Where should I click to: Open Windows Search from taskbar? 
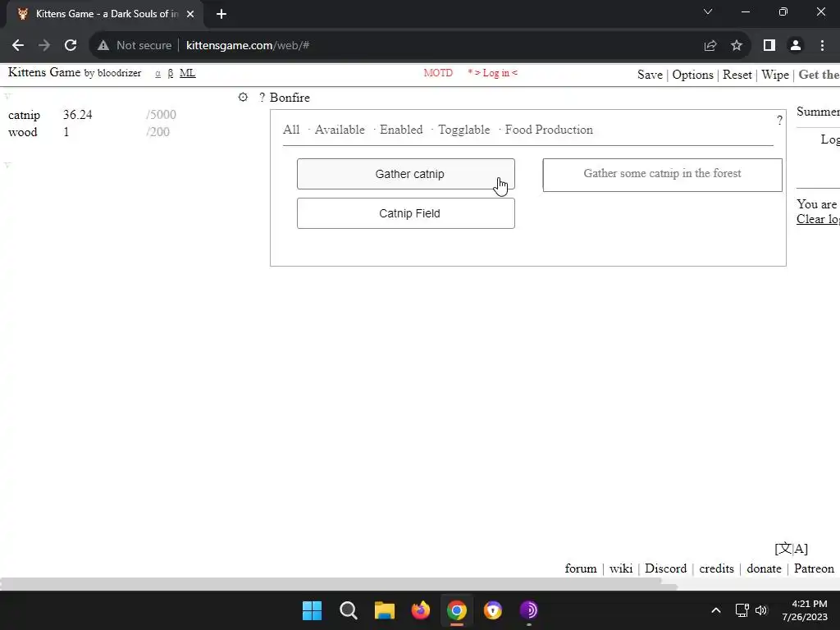click(348, 610)
